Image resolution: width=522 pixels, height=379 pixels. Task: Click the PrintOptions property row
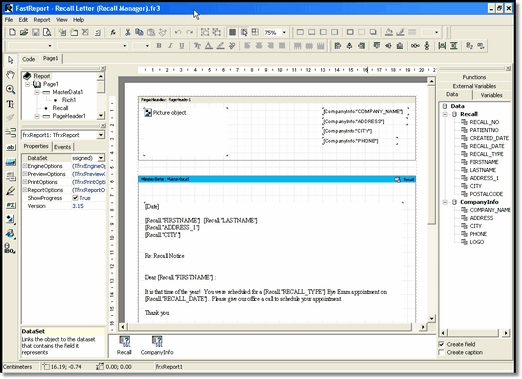(63, 182)
